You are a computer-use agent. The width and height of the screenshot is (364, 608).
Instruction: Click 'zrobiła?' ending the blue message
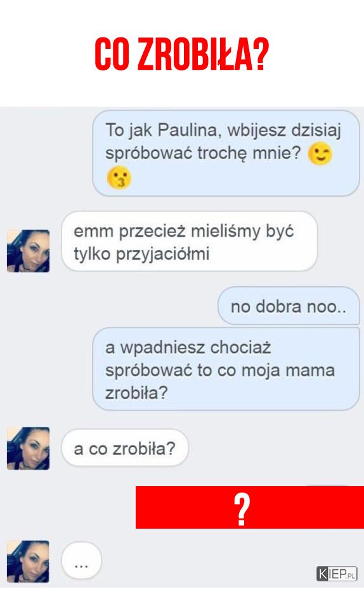(x=136, y=393)
